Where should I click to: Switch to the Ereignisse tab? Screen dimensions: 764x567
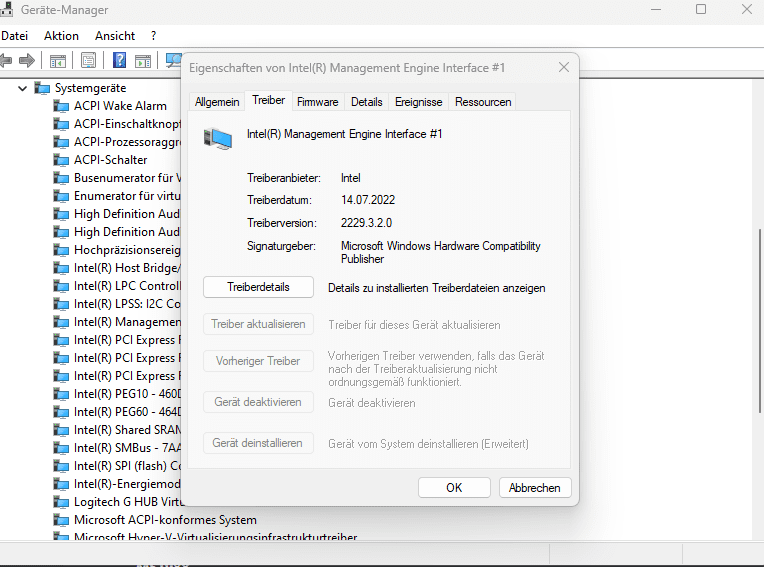[419, 102]
